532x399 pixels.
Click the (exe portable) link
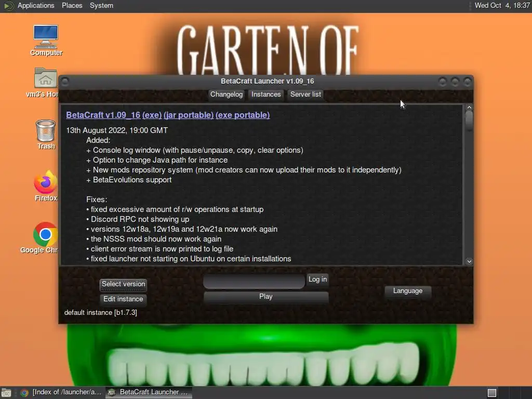click(x=243, y=115)
